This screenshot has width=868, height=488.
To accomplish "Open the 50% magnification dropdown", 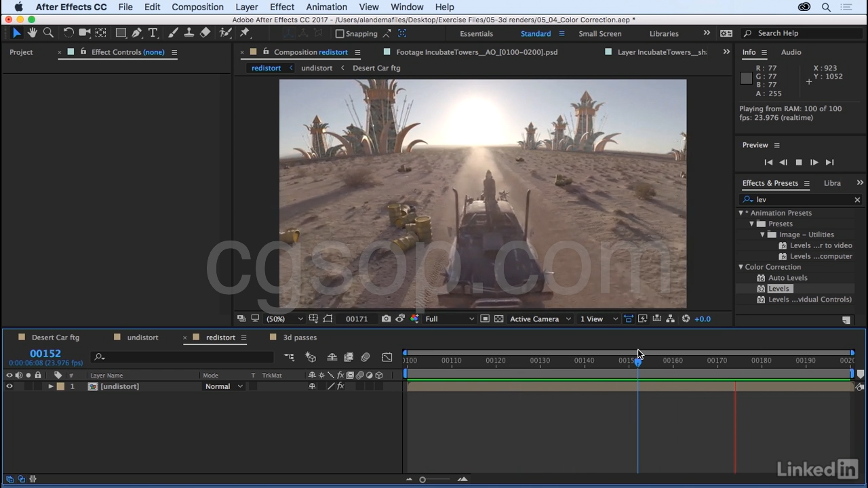I will [284, 319].
